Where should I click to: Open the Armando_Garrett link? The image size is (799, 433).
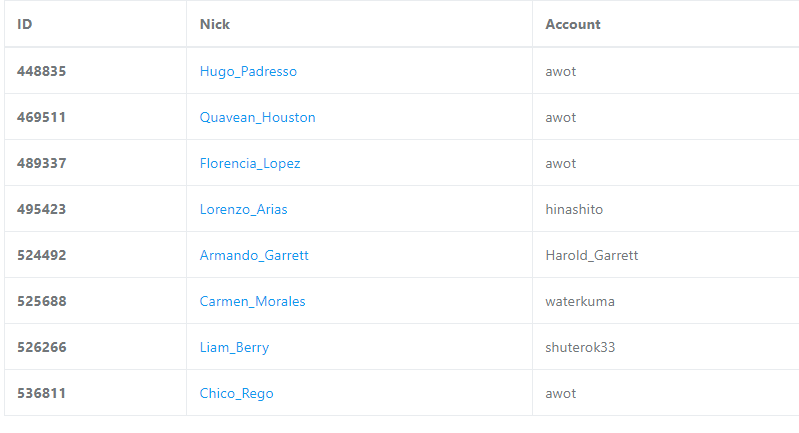point(254,255)
